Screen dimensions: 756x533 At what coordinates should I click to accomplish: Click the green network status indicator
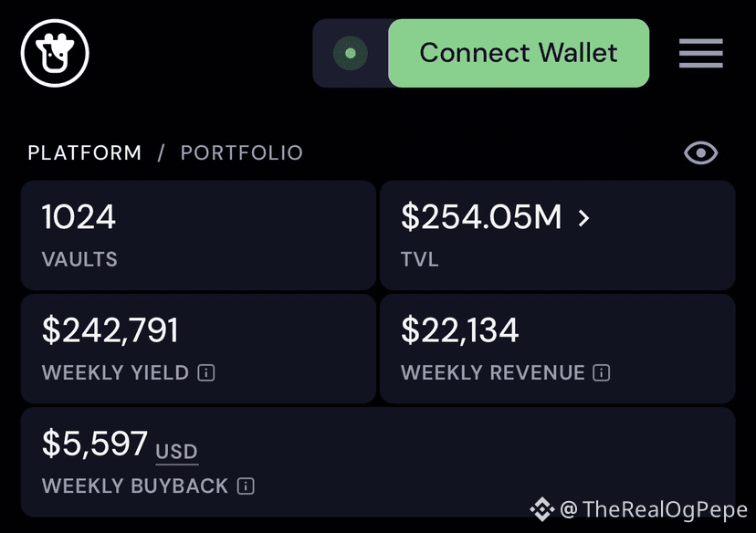pyautogui.click(x=351, y=53)
